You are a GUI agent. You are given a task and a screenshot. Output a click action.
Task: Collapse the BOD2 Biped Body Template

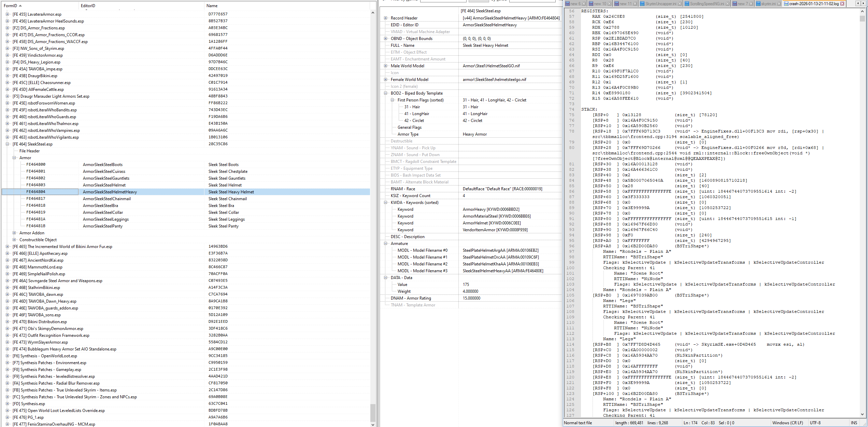[386, 93]
